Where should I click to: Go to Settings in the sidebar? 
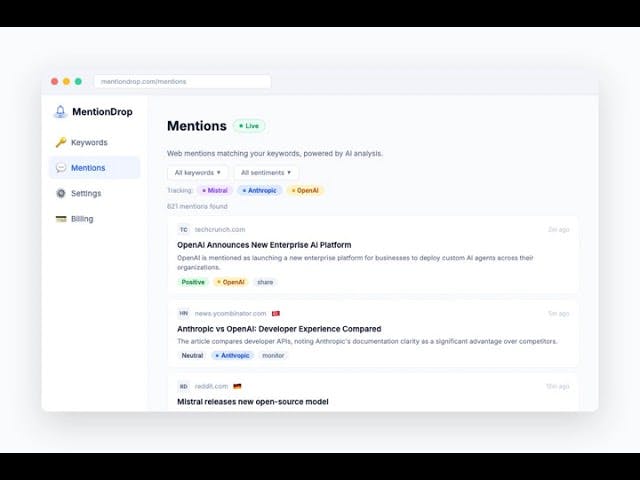coord(94,193)
